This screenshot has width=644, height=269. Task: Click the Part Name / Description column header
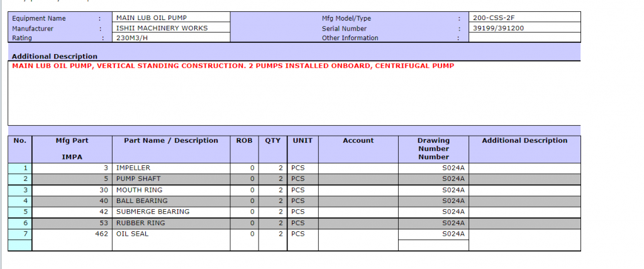171,141
